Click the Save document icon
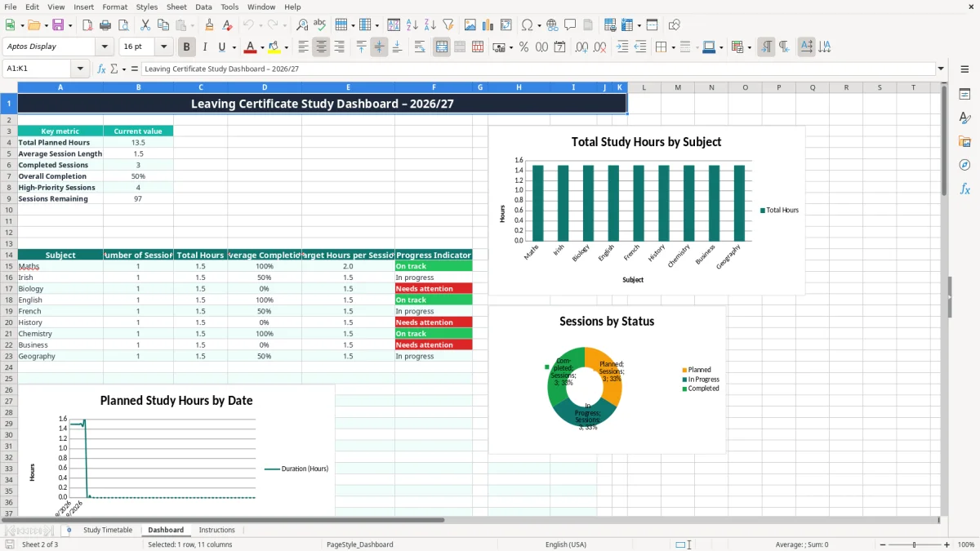 click(x=58, y=25)
